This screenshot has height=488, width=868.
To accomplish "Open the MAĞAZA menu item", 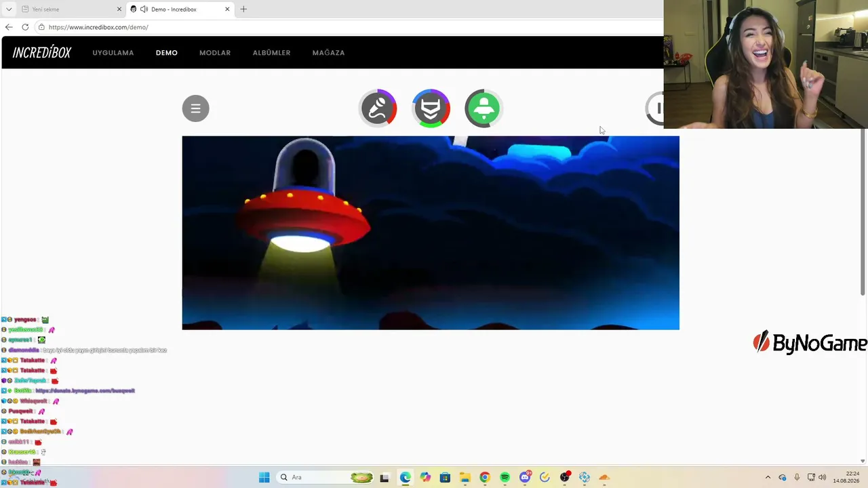I will point(328,53).
